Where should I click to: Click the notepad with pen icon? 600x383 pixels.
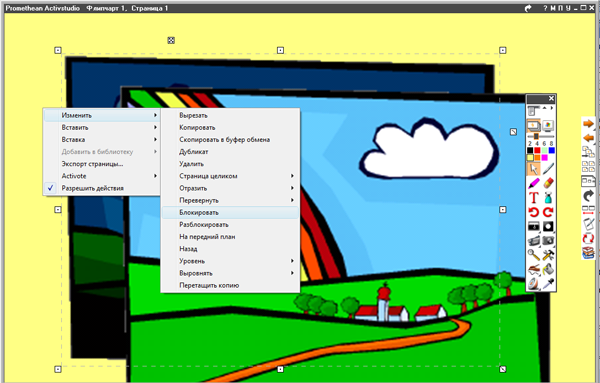tap(589, 224)
